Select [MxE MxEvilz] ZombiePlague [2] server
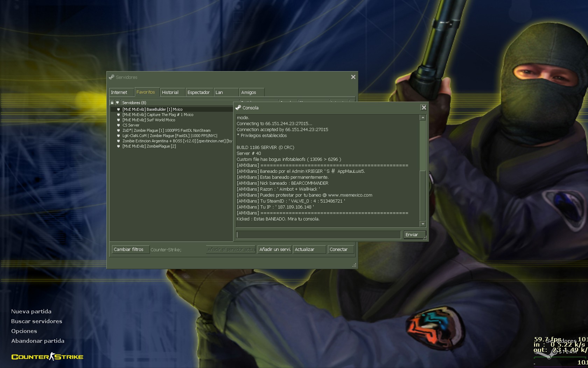Screen dimensions: 588x368 click(171, 146)
